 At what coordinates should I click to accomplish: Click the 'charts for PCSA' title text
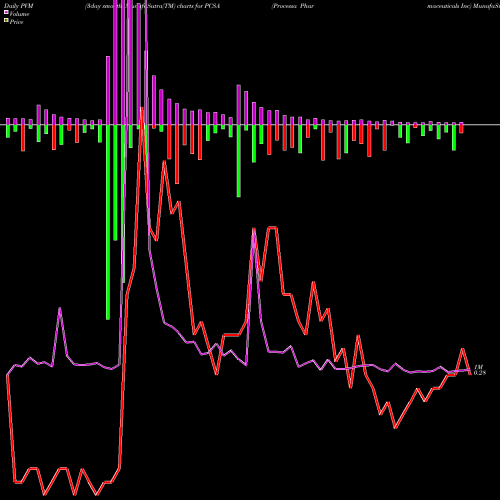[x=198, y=6]
